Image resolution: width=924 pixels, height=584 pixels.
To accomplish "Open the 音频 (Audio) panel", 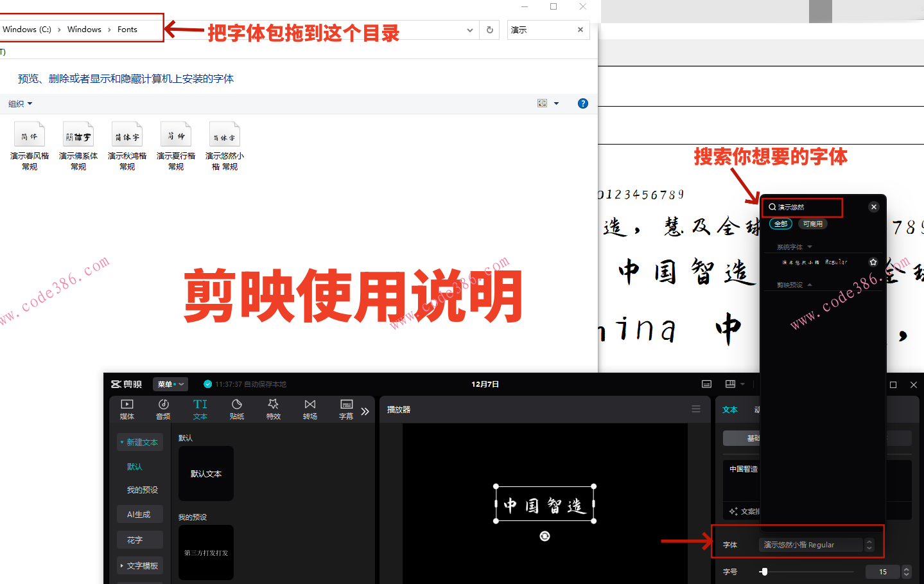I will [164, 409].
